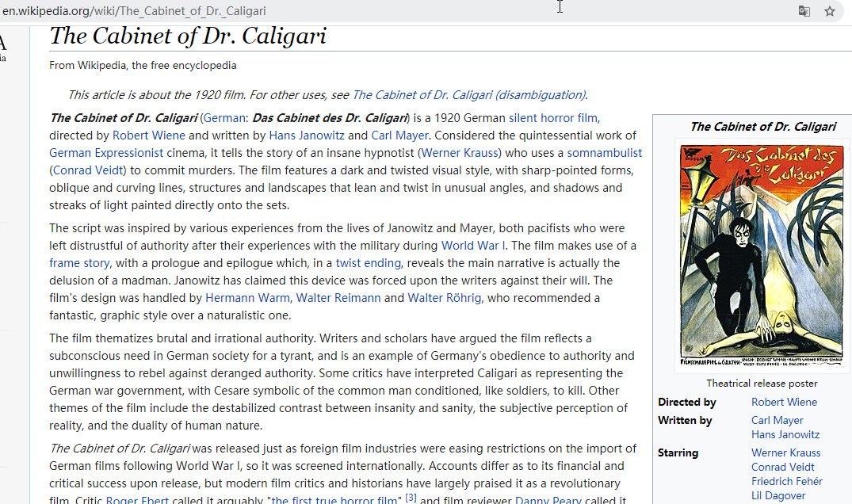
Task: Open Friedrich Fehér link in the infobox
Action: [787, 481]
